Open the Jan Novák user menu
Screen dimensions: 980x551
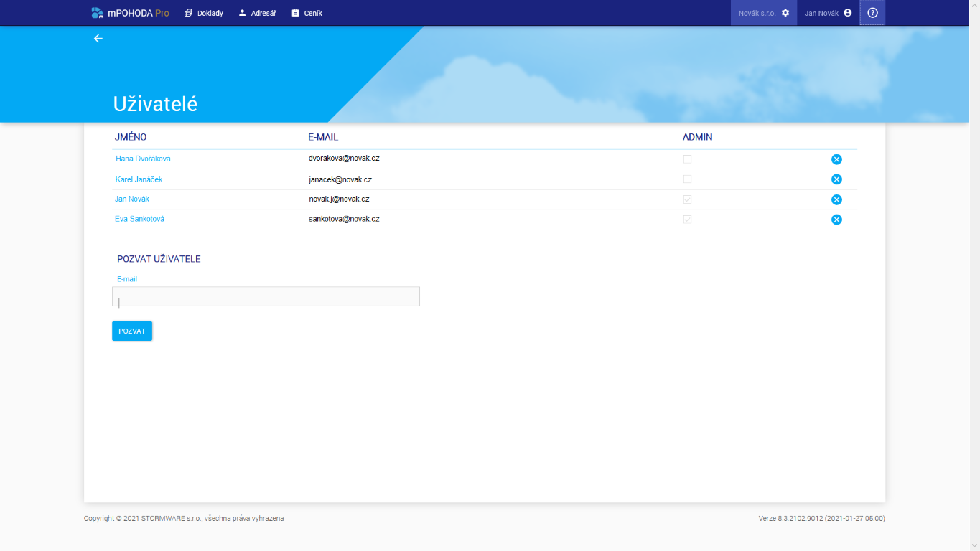pos(828,13)
